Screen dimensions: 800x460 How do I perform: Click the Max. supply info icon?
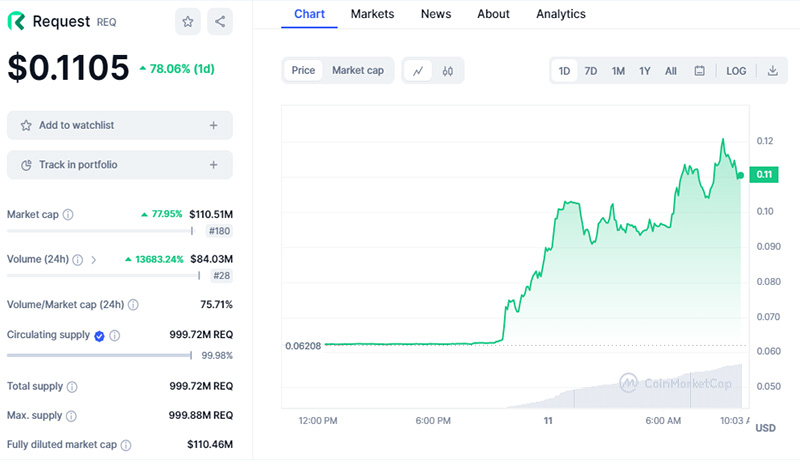pyautogui.click(x=71, y=416)
